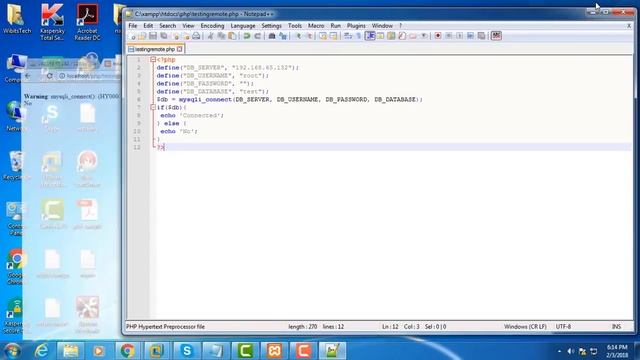Click 'Windows (CR LF)' in status bar
The height and width of the screenshot is (360, 640).
[x=525, y=327]
